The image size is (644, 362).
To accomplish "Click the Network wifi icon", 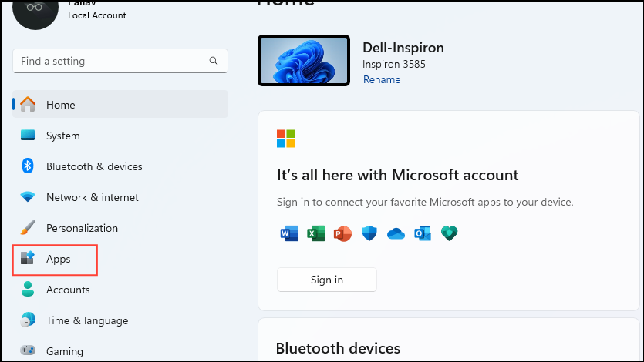I will point(28,196).
